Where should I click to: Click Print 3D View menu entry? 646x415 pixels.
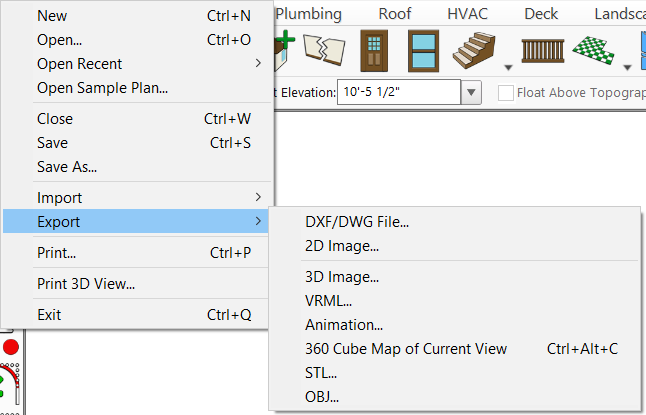(86, 284)
